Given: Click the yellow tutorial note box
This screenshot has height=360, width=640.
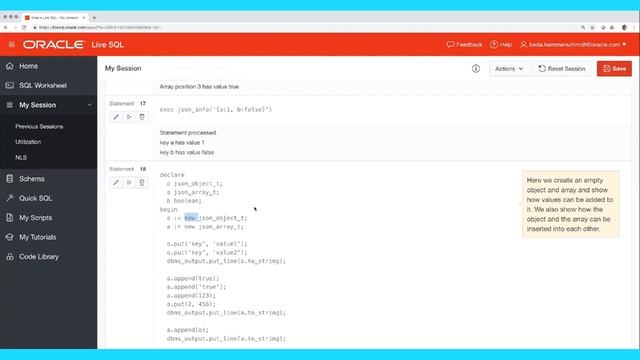Looking at the screenshot, I should [x=571, y=204].
